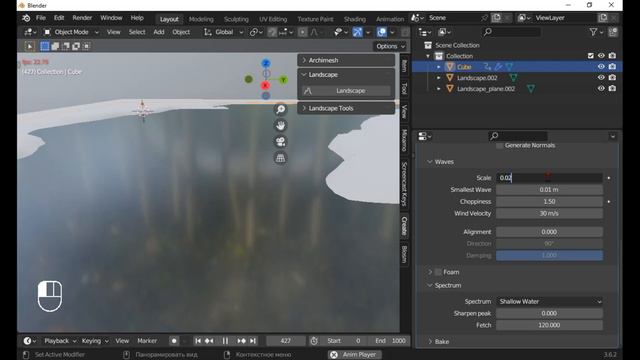Click the Y axis on navigation gizmo

tap(283, 80)
